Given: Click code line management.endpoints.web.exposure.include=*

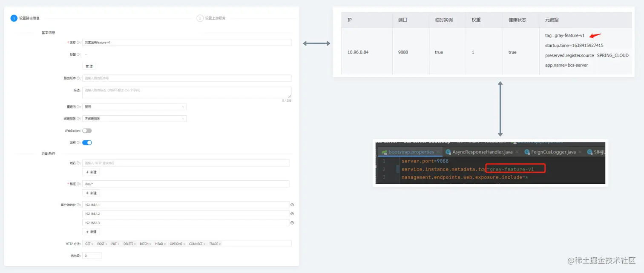Looking at the screenshot, I should [465, 177].
